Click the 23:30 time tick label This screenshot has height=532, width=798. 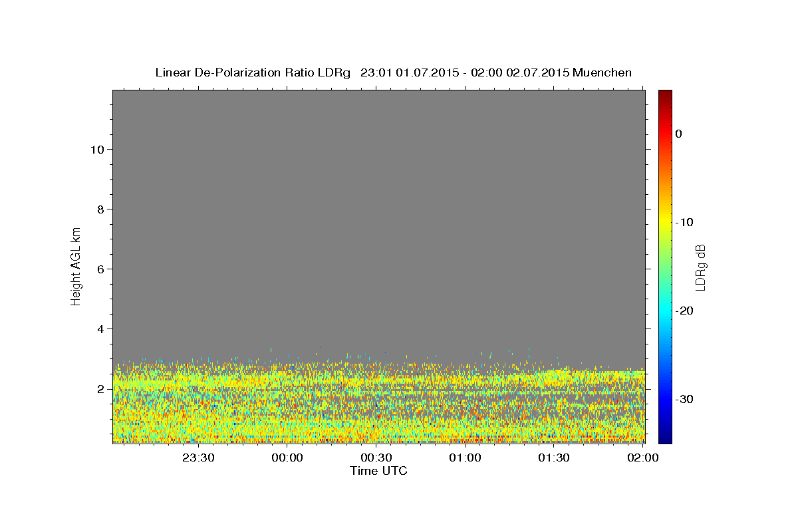click(x=198, y=458)
